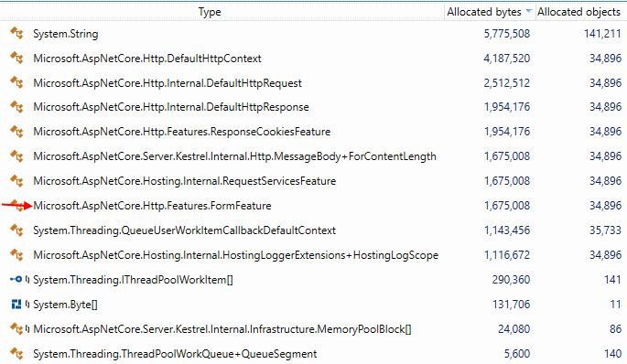Select the ThreadPoolWorkQueue+QueueSegment type row
The height and width of the screenshot is (364, 627).
tap(313, 354)
